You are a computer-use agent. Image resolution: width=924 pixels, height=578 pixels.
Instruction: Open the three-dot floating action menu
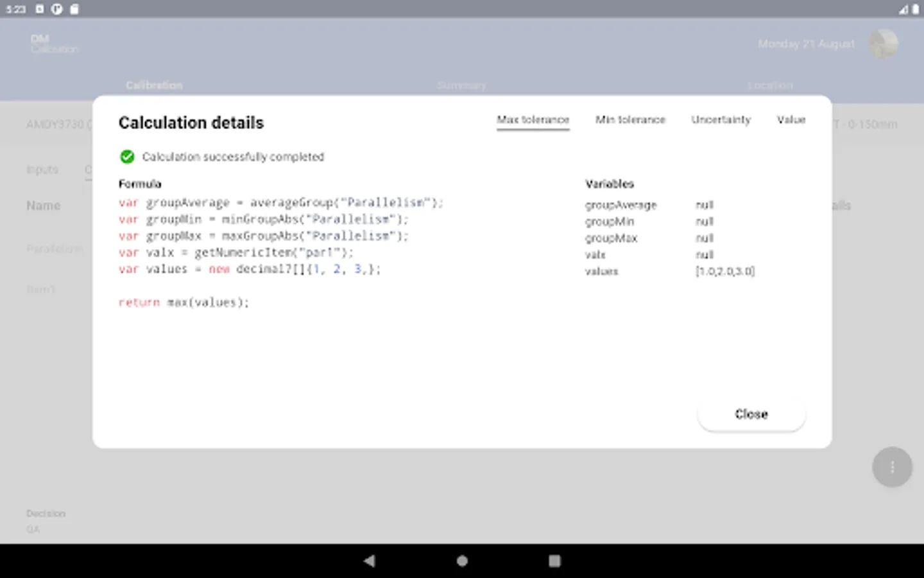[892, 467]
